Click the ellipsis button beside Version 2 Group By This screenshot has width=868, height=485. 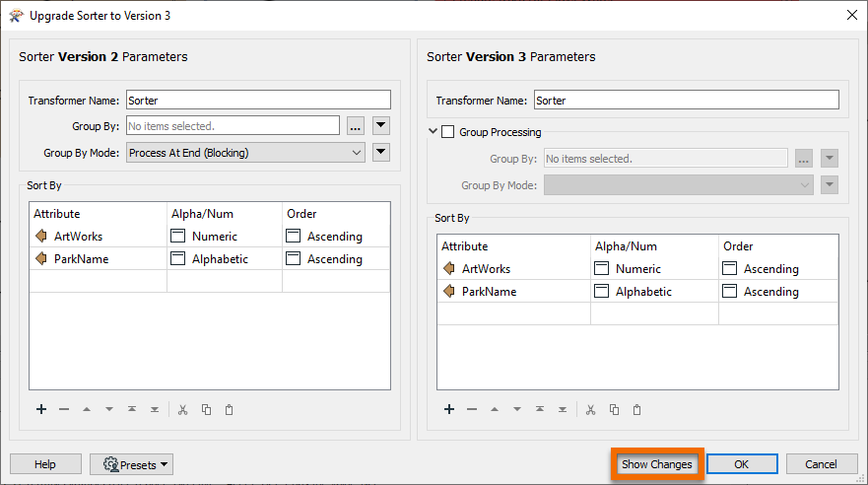point(356,126)
